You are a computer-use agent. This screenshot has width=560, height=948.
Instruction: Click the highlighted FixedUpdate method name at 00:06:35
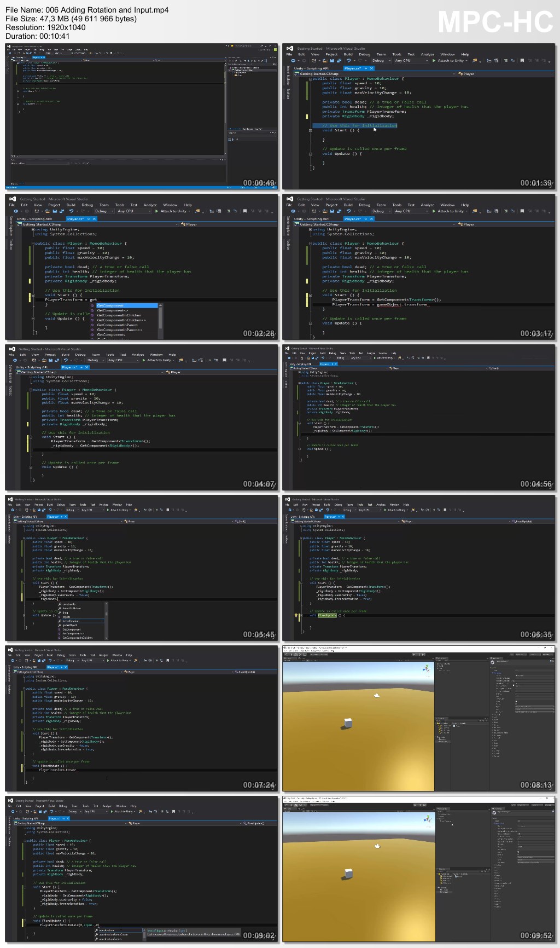point(327,615)
